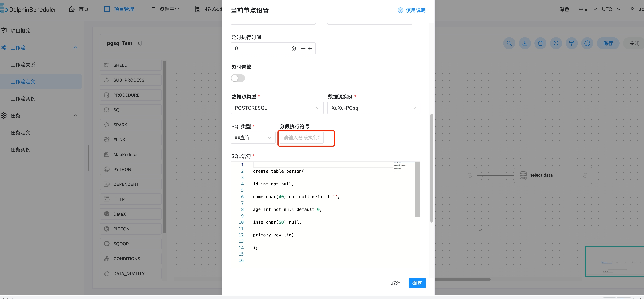Click the plus icon on select data node
Screen dimensions: 644x299
tap(585, 175)
